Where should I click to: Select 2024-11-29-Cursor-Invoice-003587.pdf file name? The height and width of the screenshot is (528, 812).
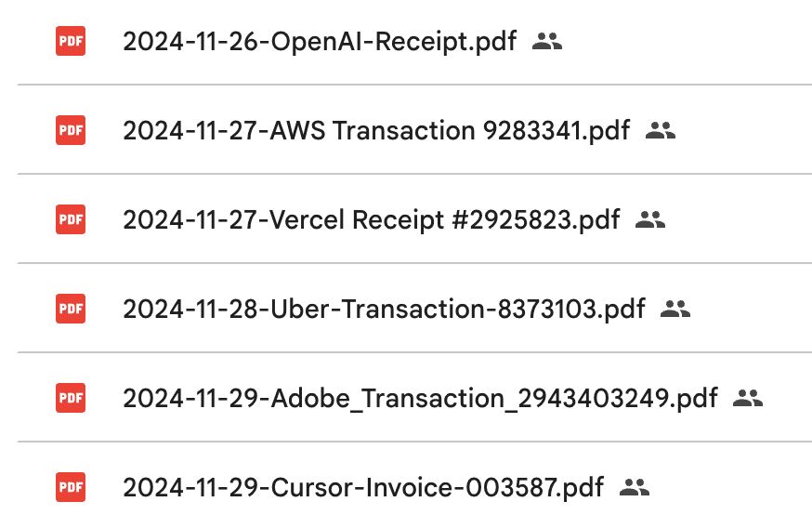(x=362, y=487)
